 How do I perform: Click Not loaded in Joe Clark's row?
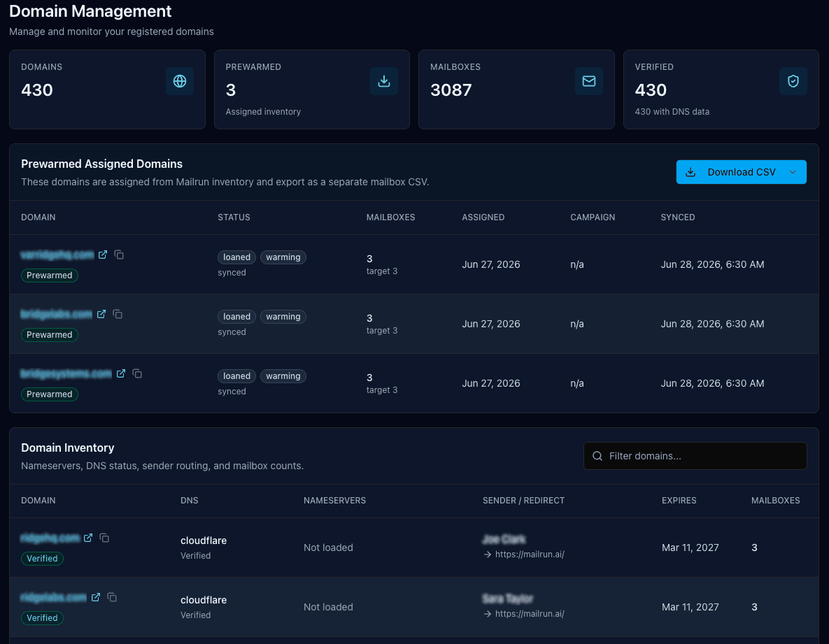point(328,548)
